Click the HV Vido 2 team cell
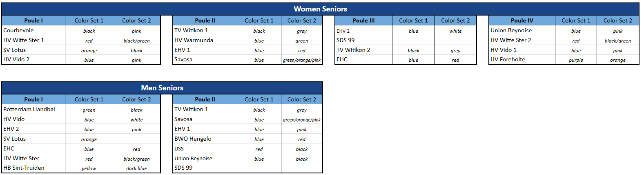The height and width of the screenshot is (175, 644). tap(33, 60)
